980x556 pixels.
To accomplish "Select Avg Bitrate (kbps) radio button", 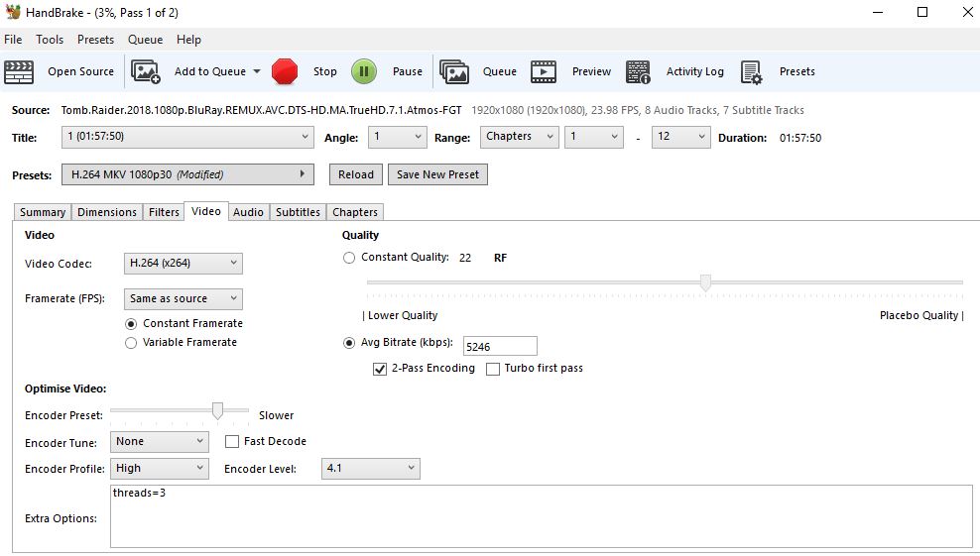I will coord(349,343).
